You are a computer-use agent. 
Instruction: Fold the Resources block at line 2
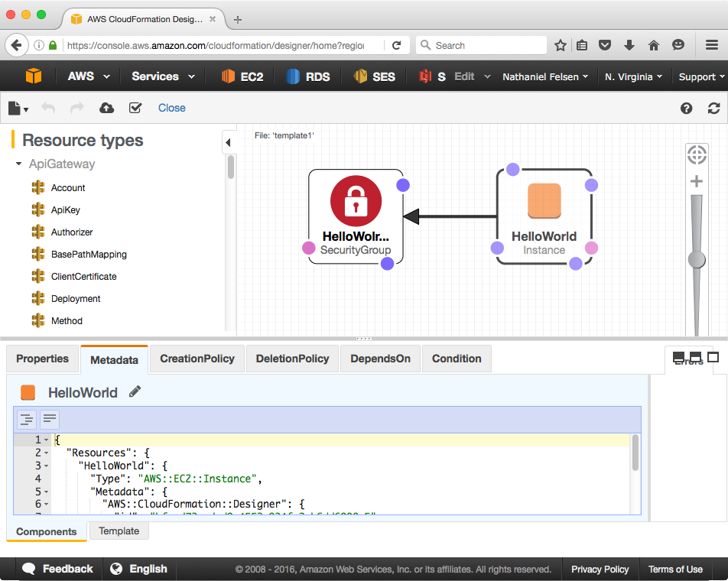point(47,453)
